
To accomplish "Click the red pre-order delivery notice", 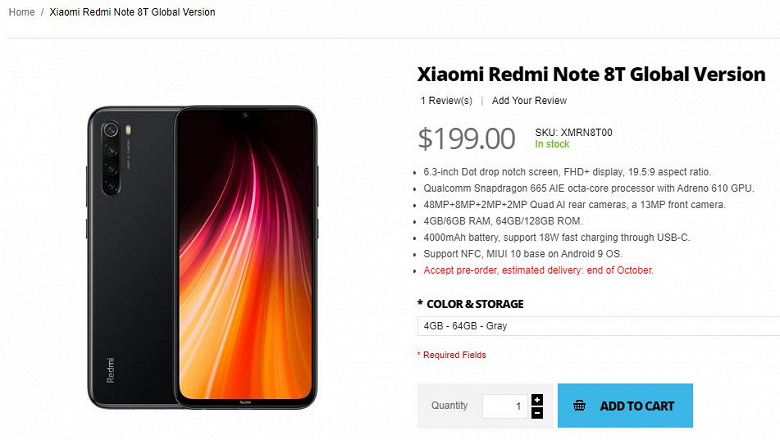I will pos(538,270).
